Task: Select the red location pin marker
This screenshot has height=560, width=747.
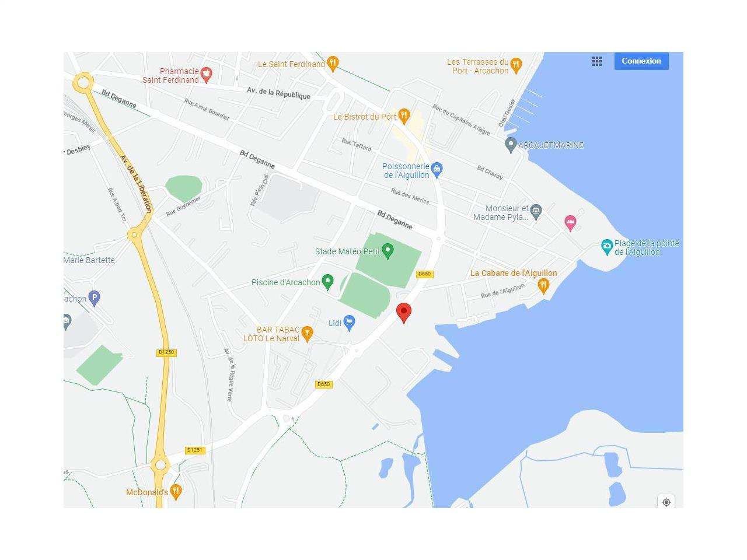Action: (404, 313)
